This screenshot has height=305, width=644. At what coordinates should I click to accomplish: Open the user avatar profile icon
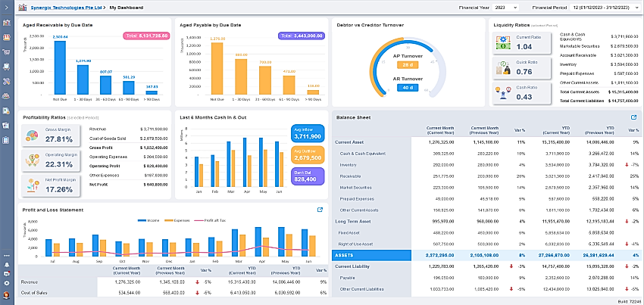click(6, 294)
